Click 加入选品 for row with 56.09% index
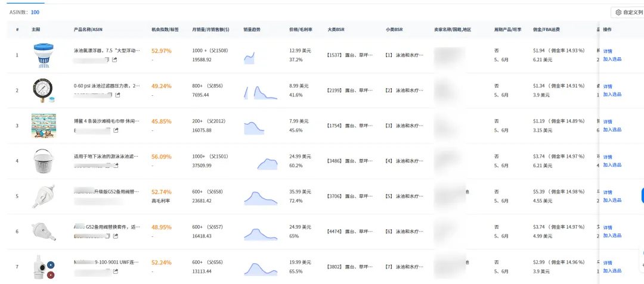Image resolution: width=644 pixels, height=284 pixels. (612, 165)
